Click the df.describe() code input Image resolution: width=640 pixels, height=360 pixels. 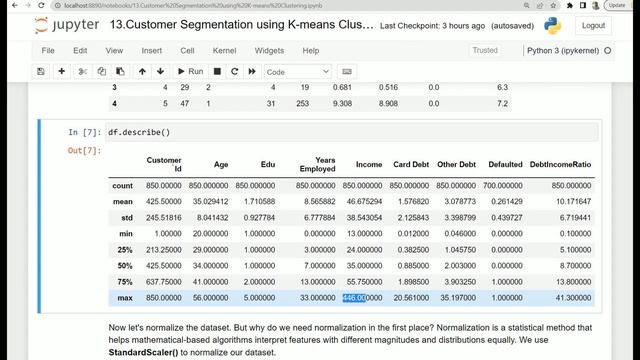(x=352, y=132)
